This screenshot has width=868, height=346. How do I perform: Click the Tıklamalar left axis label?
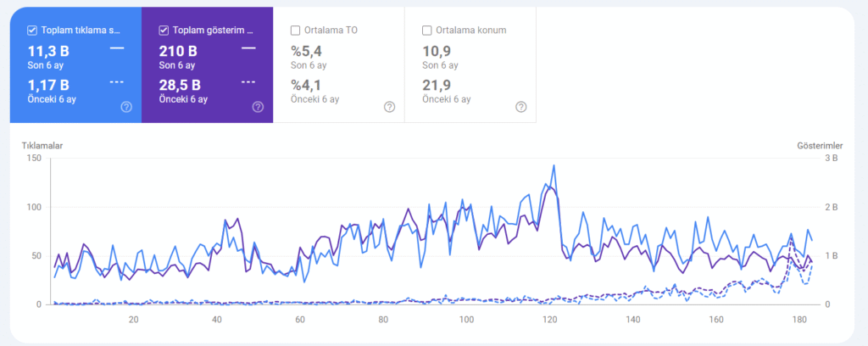tap(42, 145)
